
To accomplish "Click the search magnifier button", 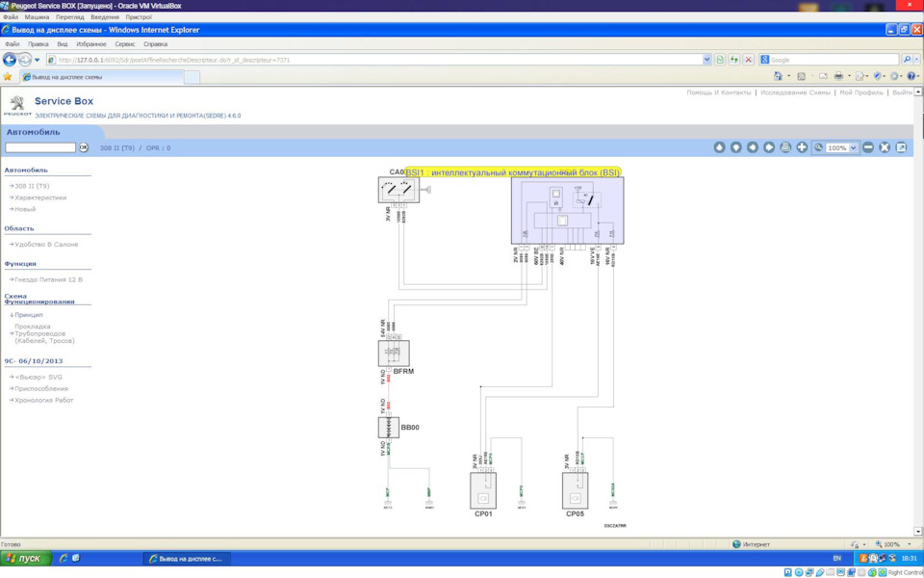I will coord(907,60).
